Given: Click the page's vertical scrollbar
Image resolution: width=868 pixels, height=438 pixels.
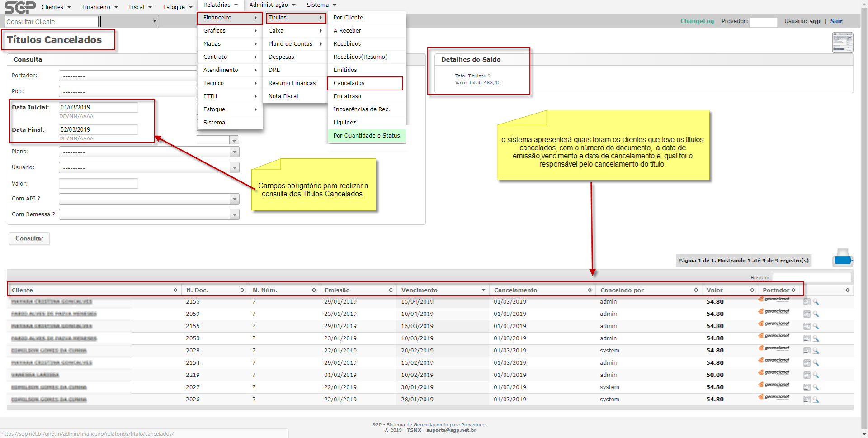Looking at the screenshot, I should 864,217.
